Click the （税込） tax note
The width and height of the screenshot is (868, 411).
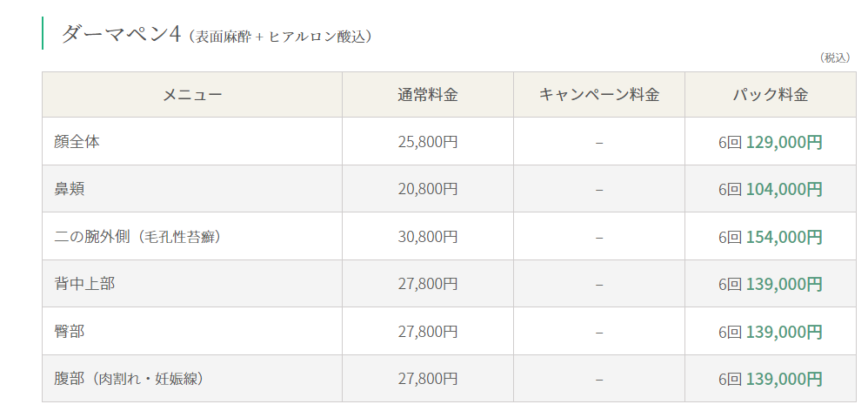click(835, 58)
